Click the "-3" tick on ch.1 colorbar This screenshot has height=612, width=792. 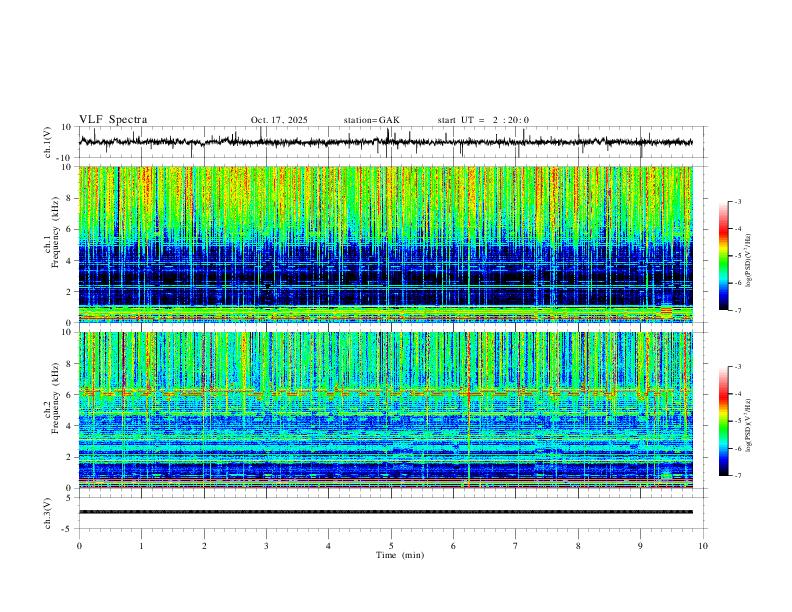pos(738,202)
